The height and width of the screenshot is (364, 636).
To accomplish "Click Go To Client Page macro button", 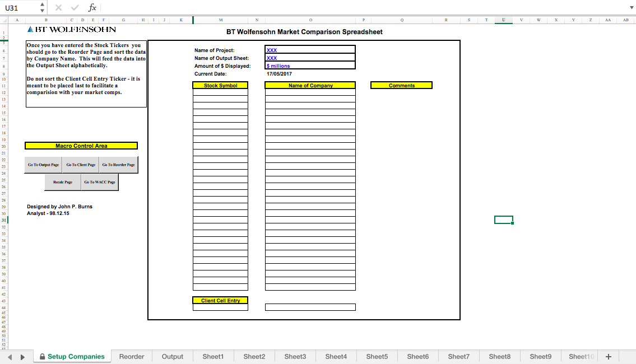I will (x=81, y=165).
